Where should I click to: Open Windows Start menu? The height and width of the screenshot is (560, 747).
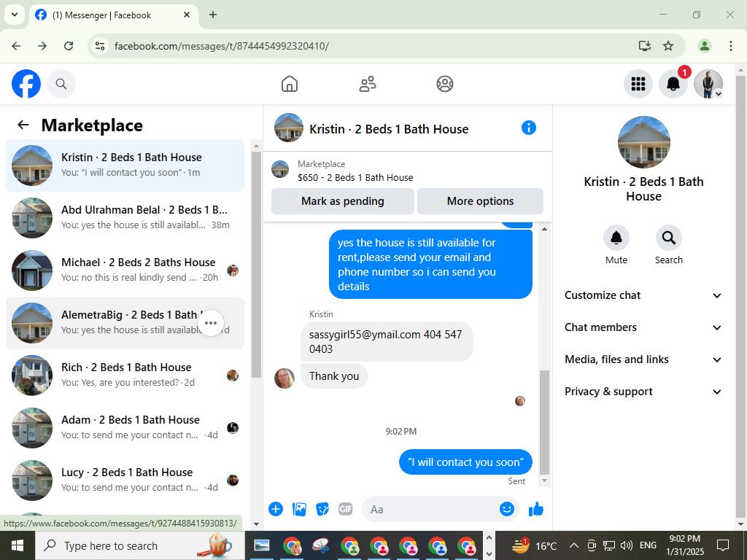click(x=18, y=545)
